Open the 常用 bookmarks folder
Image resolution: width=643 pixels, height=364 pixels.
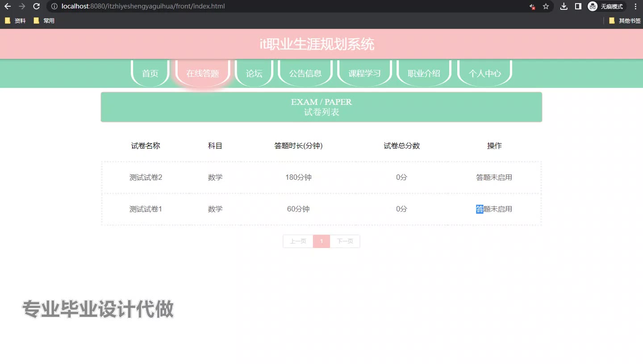coord(44,21)
